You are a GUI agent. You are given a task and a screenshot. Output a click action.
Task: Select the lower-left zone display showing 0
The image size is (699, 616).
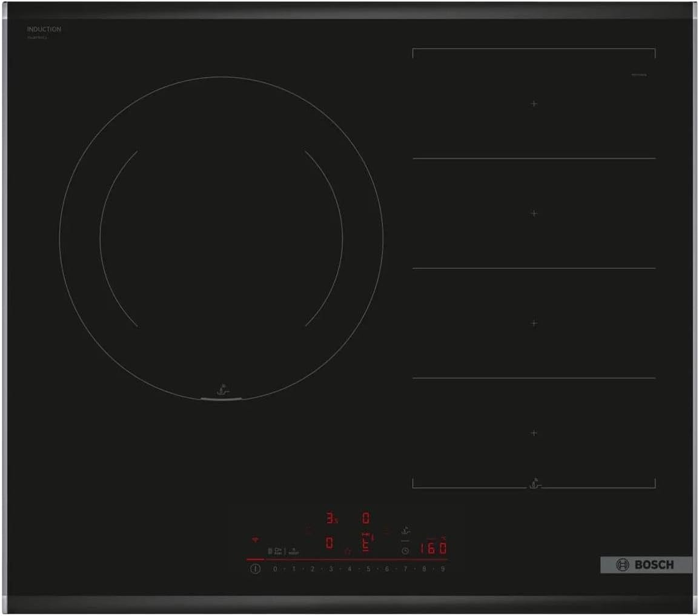click(x=329, y=543)
